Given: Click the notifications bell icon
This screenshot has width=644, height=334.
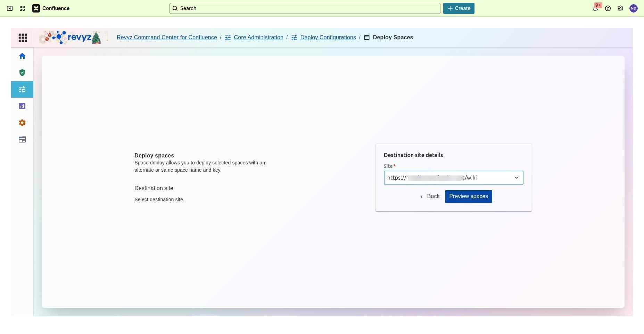Looking at the screenshot, I should point(595,8).
